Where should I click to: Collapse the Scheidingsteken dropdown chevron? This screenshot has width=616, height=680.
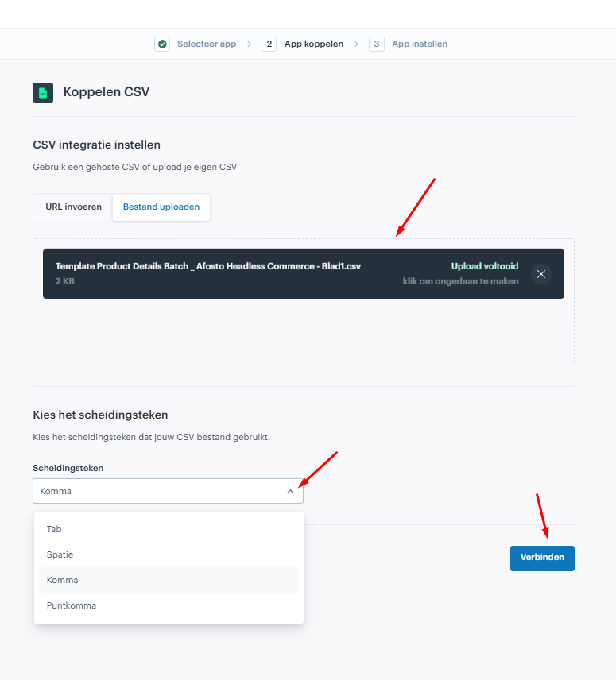tap(290, 492)
